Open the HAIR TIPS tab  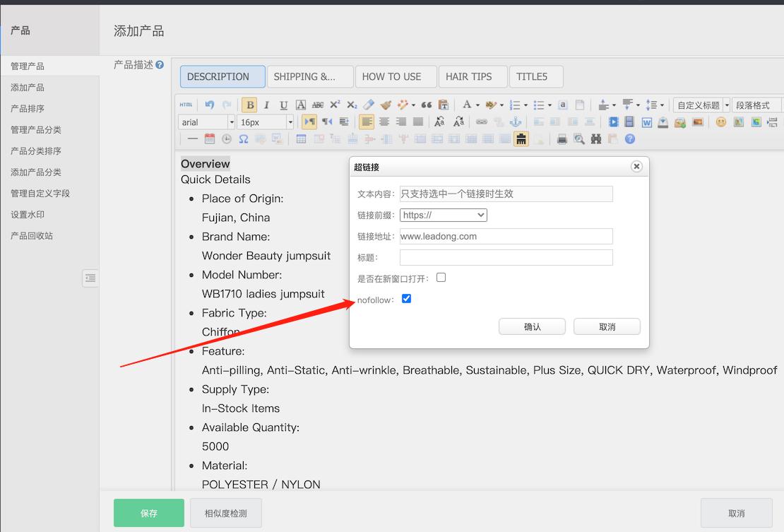coord(469,76)
